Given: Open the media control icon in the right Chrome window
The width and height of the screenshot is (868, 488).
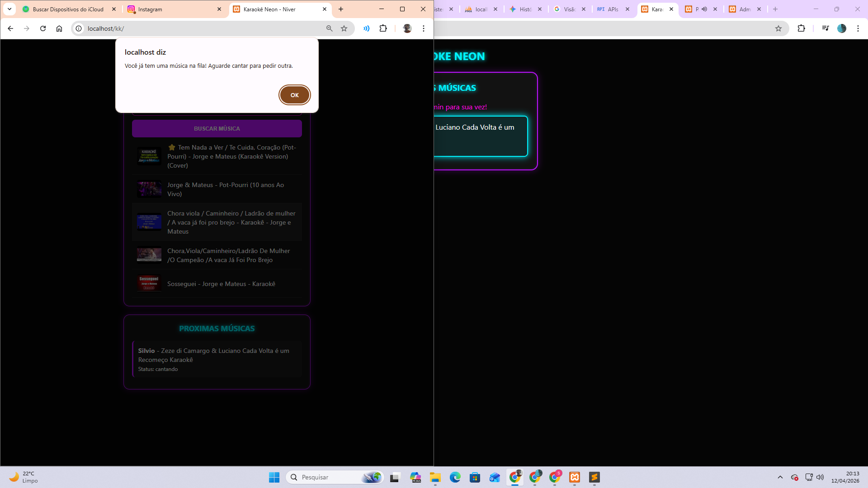Looking at the screenshot, I should point(826,28).
